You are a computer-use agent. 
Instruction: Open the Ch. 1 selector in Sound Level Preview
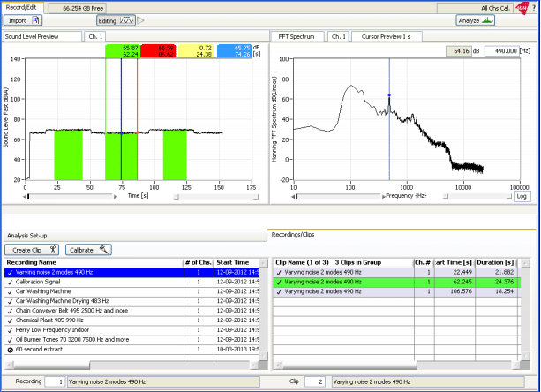[x=94, y=37]
